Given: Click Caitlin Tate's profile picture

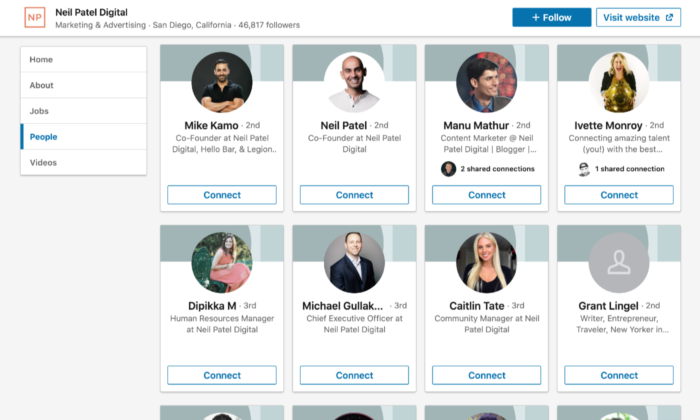Looking at the screenshot, I should click(x=487, y=262).
